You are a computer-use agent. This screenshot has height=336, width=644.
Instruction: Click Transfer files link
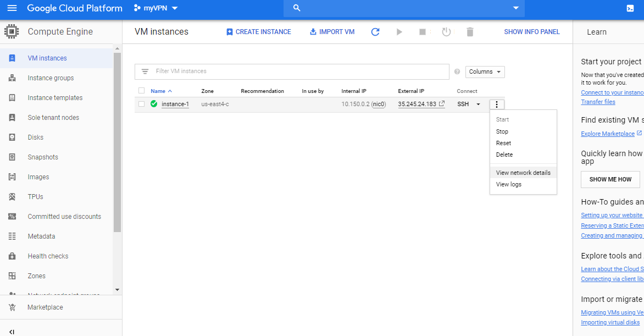(598, 102)
